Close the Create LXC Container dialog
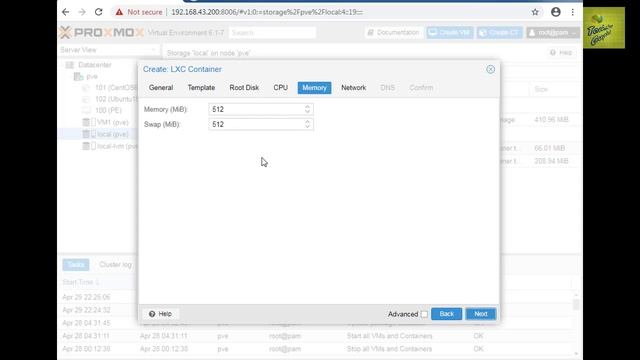 click(x=490, y=69)
